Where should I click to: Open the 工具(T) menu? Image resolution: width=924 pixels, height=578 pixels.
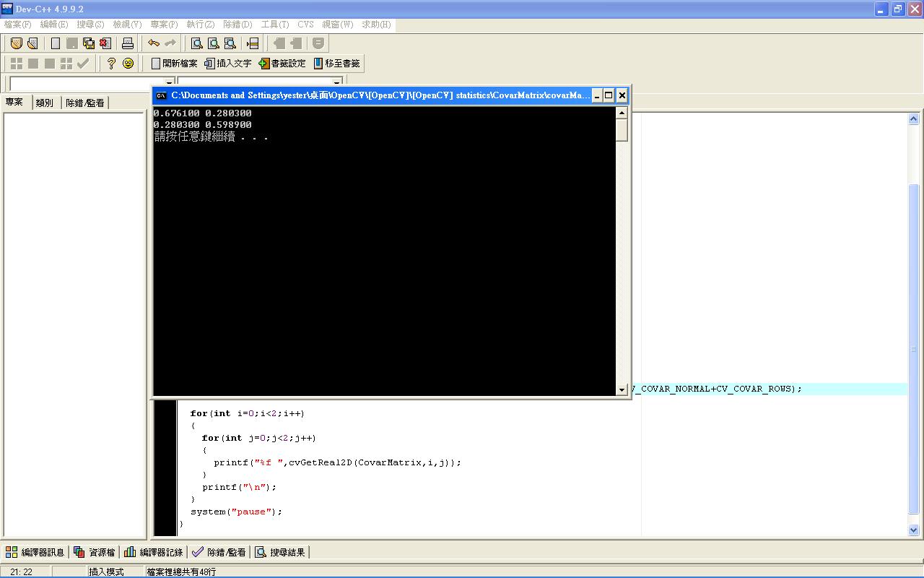(275, 25)
